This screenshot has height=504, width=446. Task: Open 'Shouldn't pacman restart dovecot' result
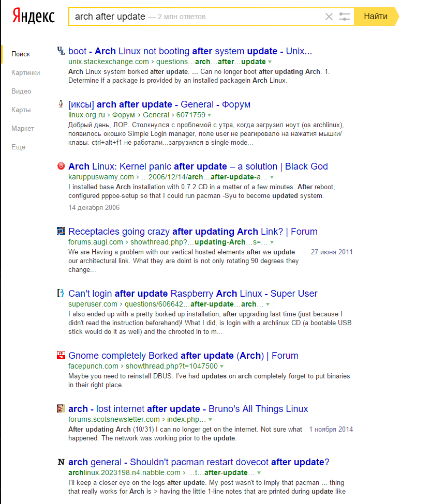(x=199, y=462)
